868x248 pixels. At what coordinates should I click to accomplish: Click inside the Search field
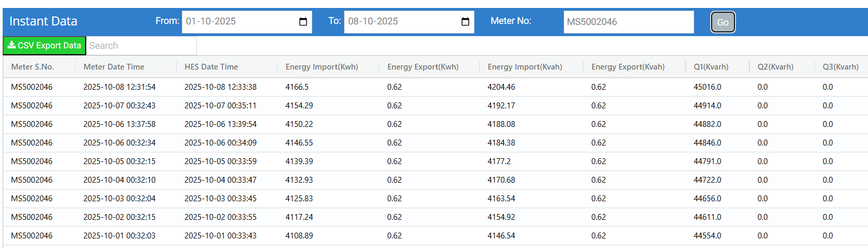click(141, 46)
